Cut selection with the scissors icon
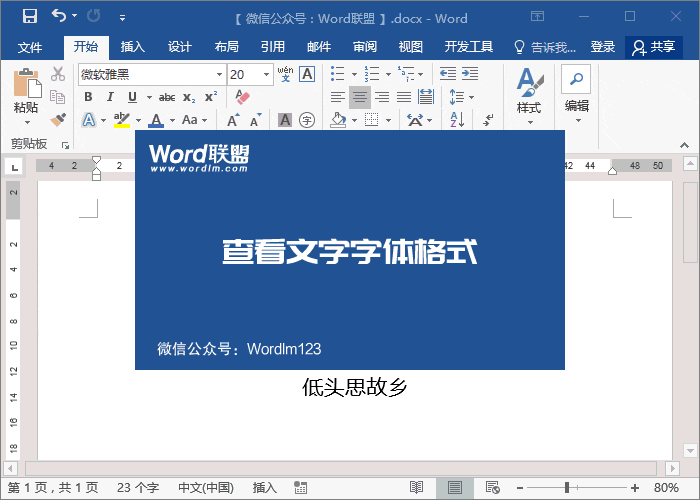 (58, 74)
